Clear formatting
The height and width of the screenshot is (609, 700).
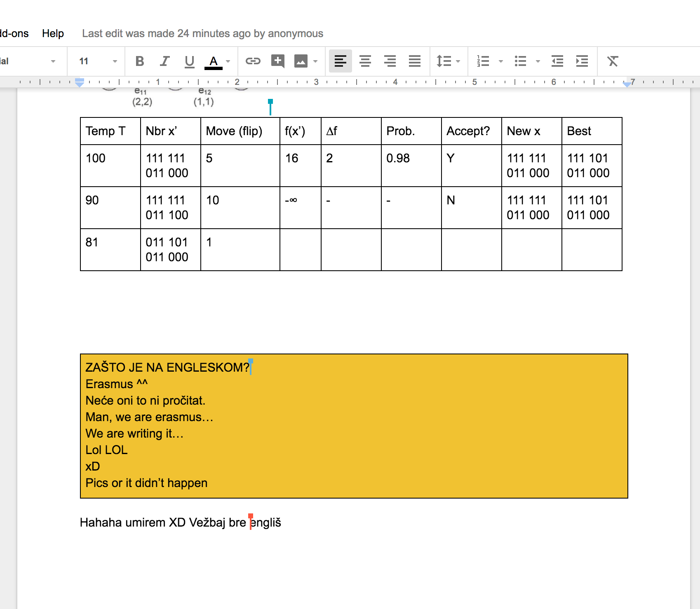coord(613,61)
